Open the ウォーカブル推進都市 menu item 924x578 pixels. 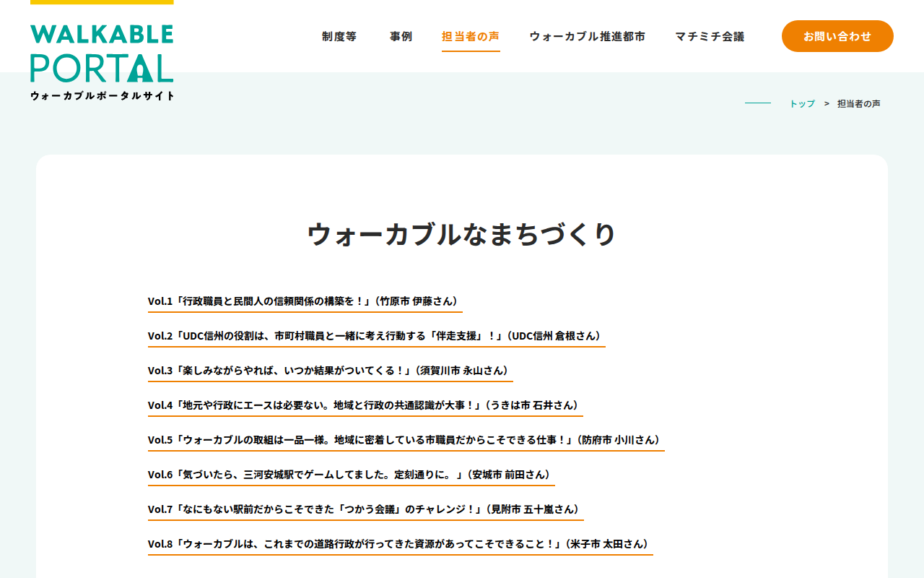(x=588, y=36)
